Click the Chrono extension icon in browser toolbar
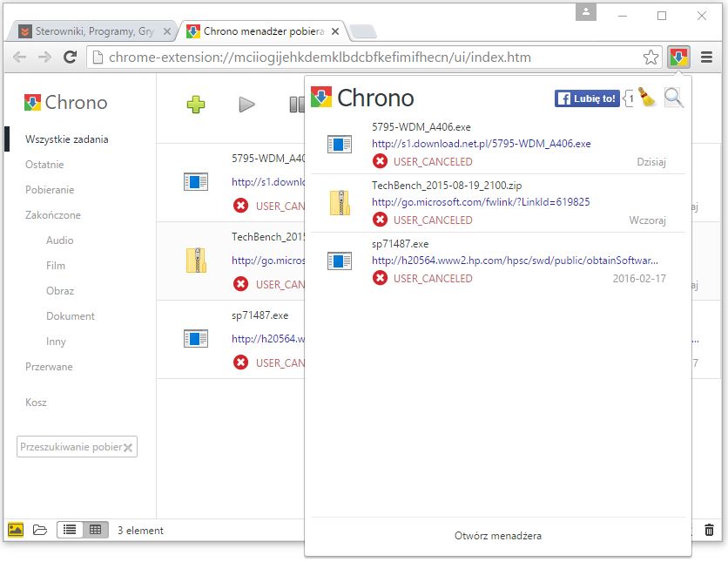 678,58
